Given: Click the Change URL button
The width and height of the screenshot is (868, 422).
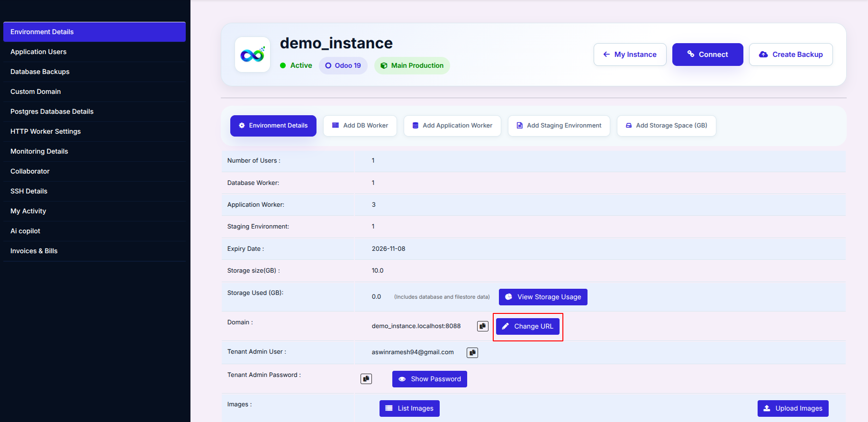Looking at the screenshot, I should pyautogui.click(x=528, y=326).
